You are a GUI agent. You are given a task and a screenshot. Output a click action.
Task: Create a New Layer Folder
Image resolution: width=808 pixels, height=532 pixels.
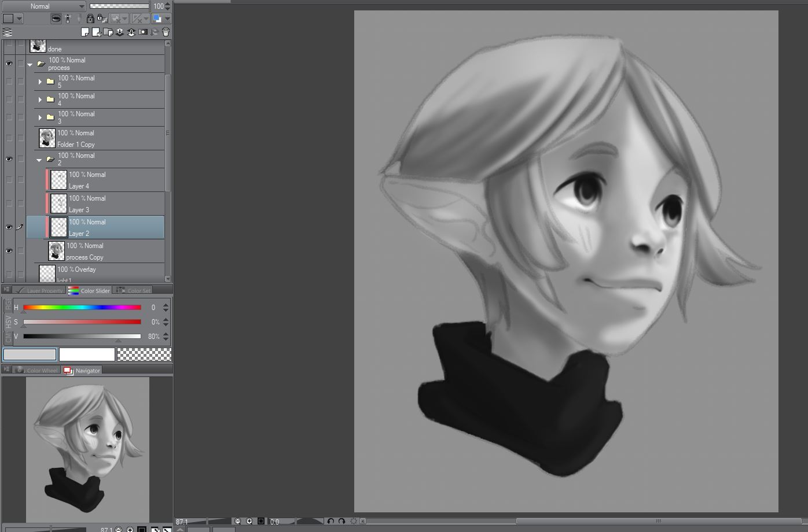coord(108,32)
